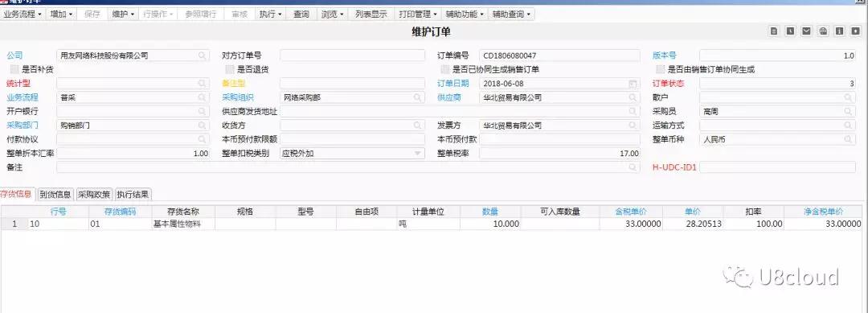868x313 pixels.
Task: Click the document icon in header toolbar
Action: [775, 31]
